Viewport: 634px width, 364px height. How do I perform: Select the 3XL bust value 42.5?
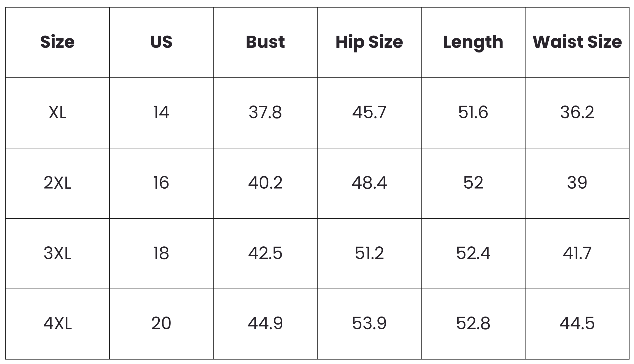[265, 253]
